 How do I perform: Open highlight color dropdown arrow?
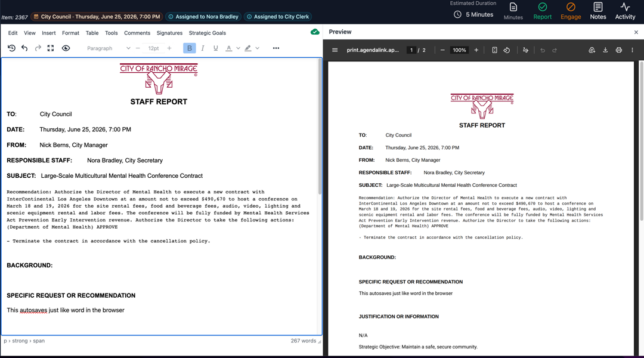click(258, 48)
